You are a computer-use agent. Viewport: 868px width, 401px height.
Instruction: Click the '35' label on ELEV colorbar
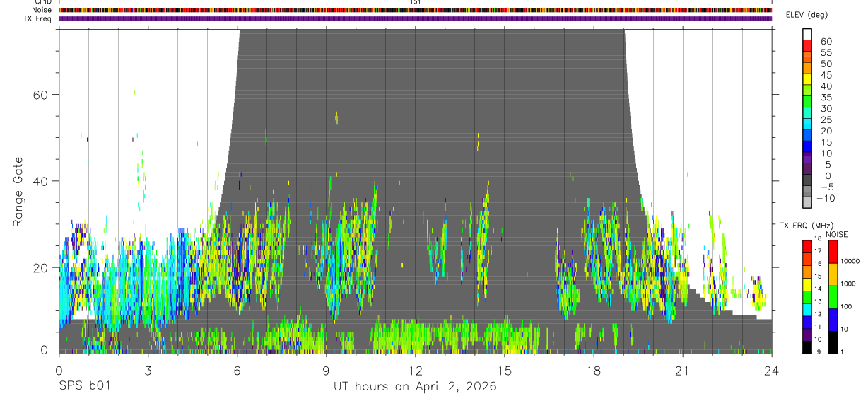[x=826, y=98]
